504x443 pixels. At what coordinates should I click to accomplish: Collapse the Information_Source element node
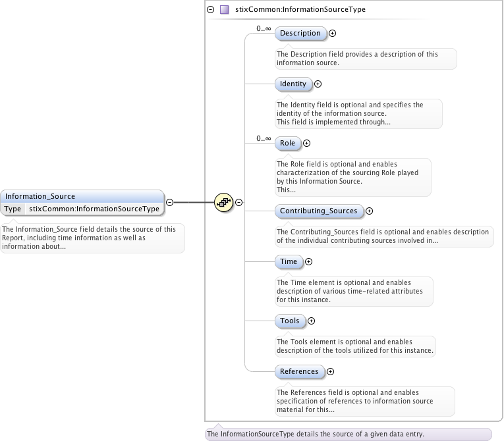coord(170,203)
